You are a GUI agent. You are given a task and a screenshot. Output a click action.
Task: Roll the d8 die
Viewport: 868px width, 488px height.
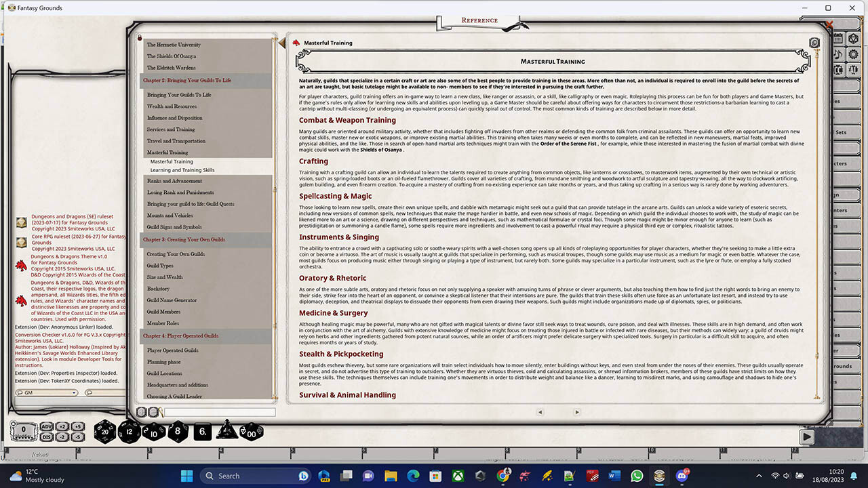click(x=178, y=431)
